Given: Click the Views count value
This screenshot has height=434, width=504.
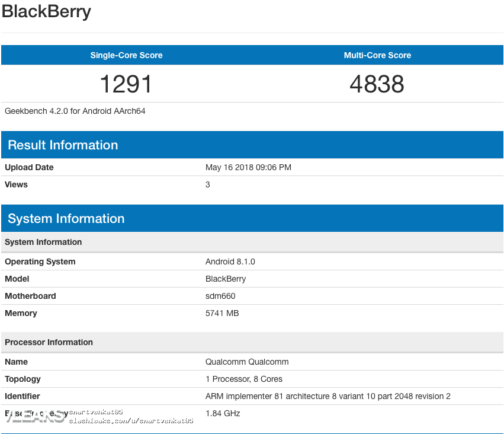Looking at the screenshot, I should [x=208, y=184].
